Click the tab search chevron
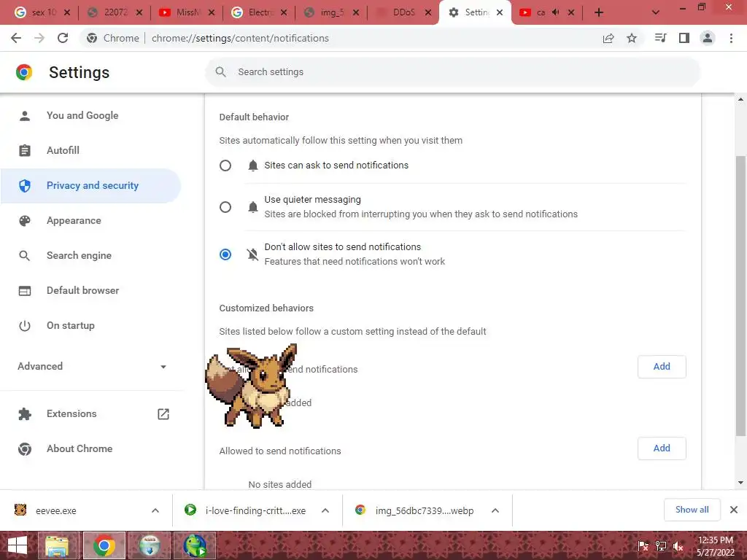 (x=656, y=12)
